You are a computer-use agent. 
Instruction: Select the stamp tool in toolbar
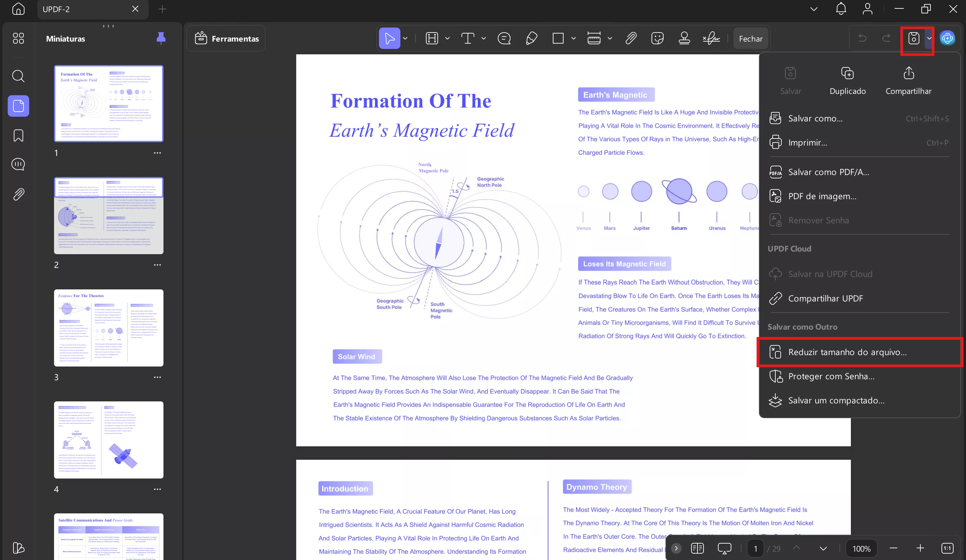684,38
